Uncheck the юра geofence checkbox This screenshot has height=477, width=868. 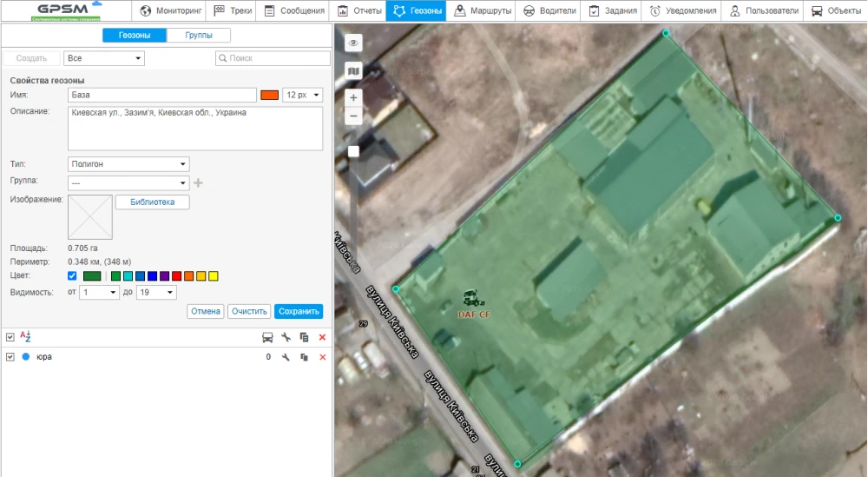(x=10, y=357)
